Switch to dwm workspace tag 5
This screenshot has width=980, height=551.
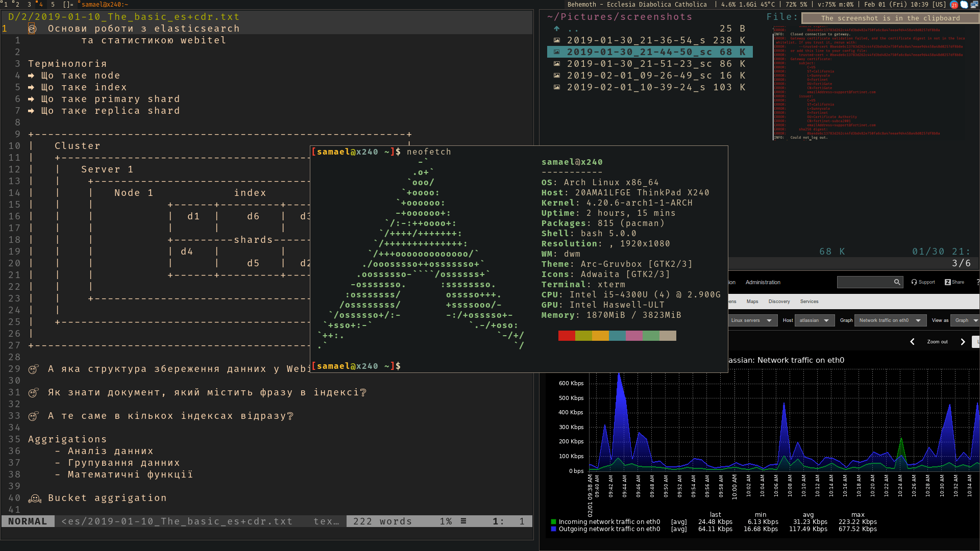(53, 4)
